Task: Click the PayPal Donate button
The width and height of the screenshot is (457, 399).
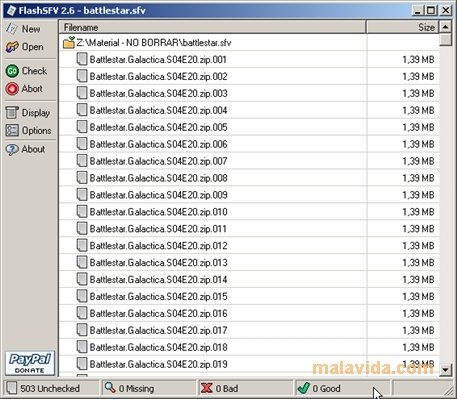Action: click(x=30, y=363)
